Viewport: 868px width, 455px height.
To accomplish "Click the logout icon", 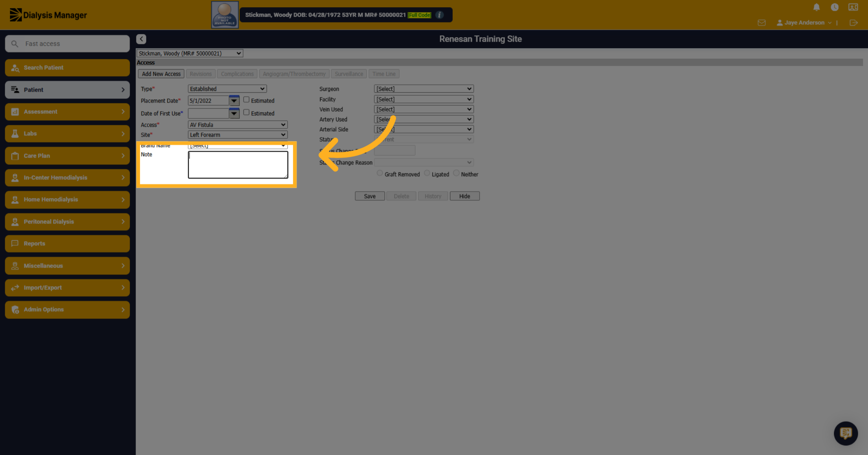I will pyautogui.click(x=854, y=23).
